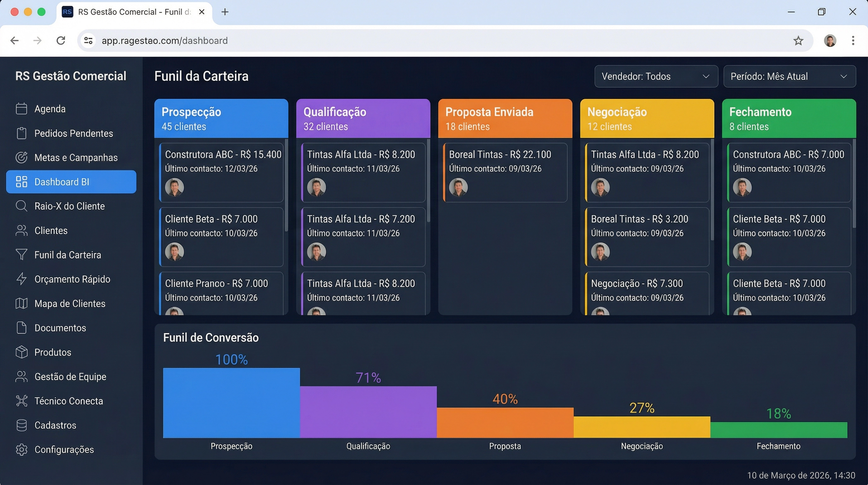
Task: Open the Produtos box icon
Action: pos(21,352)
